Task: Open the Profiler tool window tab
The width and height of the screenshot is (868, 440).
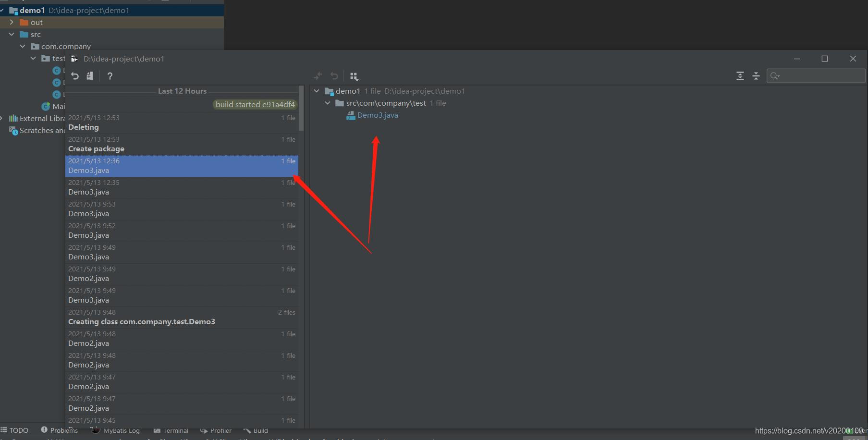Action: (x=216, y=430)
